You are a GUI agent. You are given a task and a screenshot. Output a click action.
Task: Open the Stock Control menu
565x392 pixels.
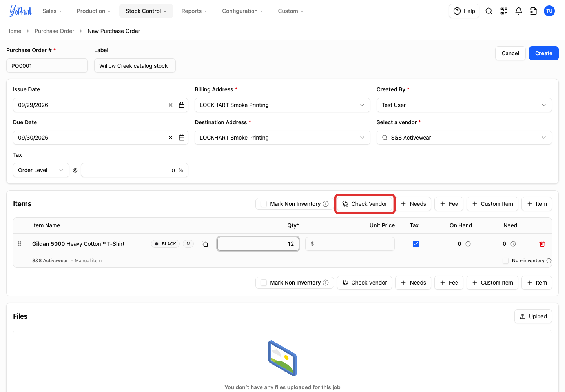click(x=146, y=11)
